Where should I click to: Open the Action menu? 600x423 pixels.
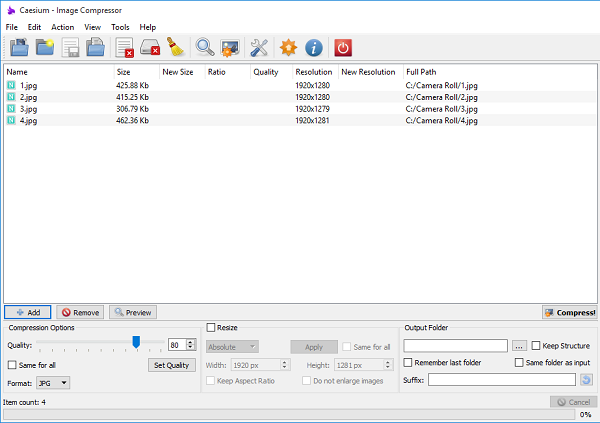(x=62, y=27)
